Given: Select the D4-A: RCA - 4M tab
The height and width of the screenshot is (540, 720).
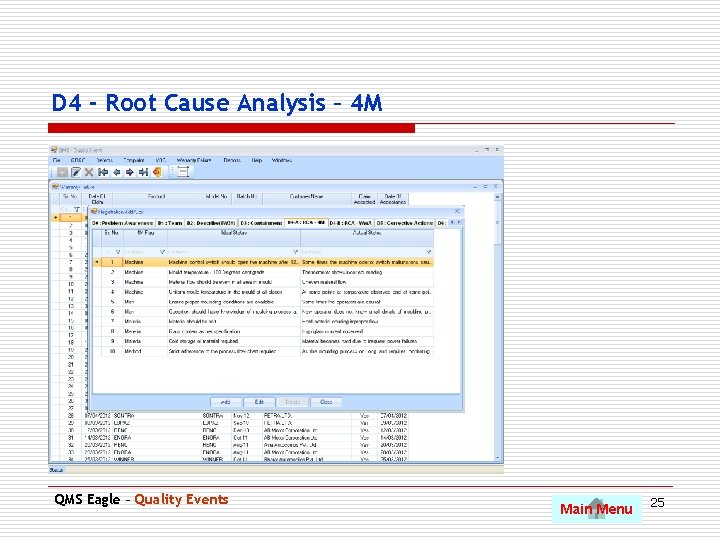Looking at the screenshot, I should 306,222.
